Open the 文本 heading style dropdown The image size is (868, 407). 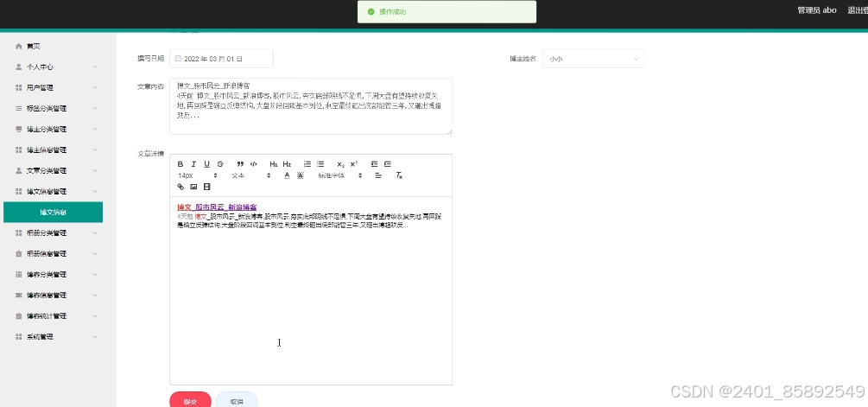point(251,175)
